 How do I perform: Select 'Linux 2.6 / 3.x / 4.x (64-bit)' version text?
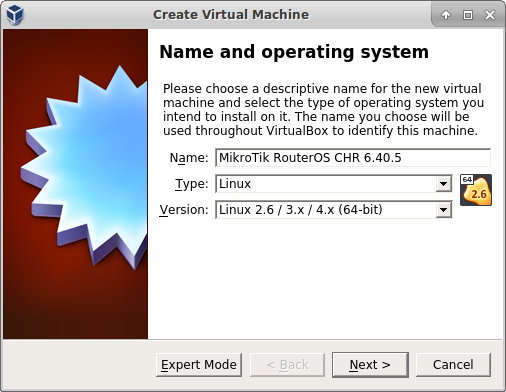pos(301,210)
